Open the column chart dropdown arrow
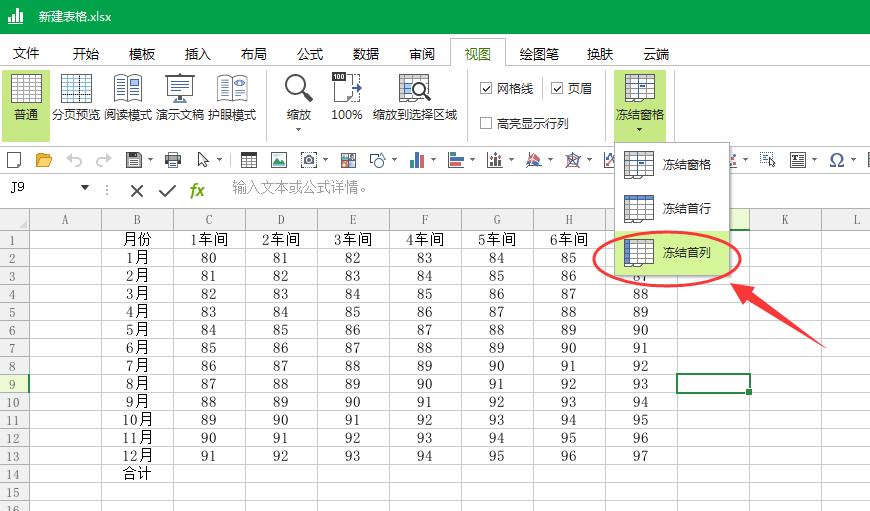This screenshot has height=511, width=870. [x=433, y=160]
